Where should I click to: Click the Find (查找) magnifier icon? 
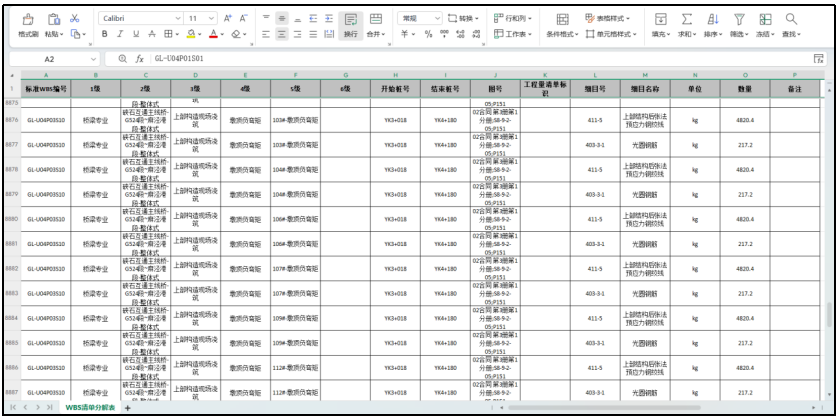click(791, 19)
